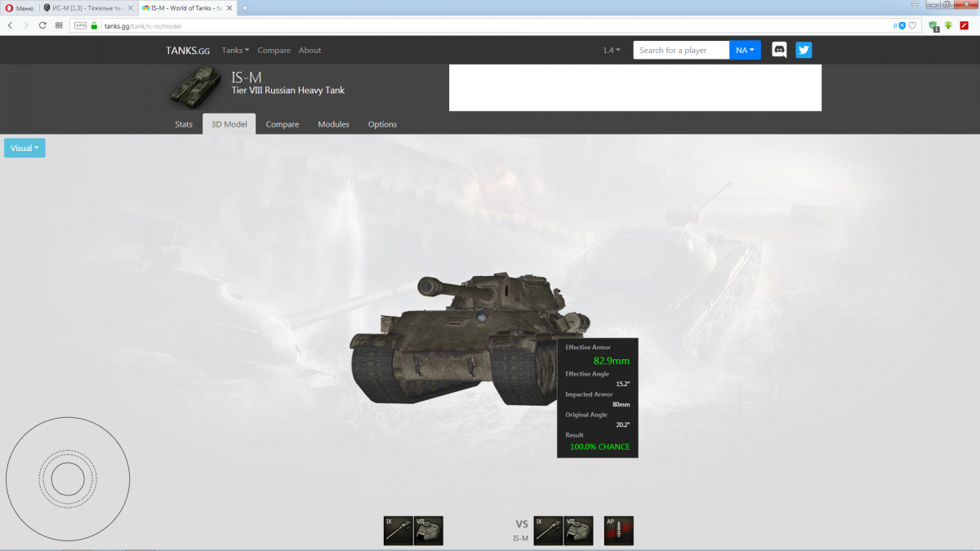Open the Visual mode dropdown
The image size is (980, 551).
click(24, 148)
